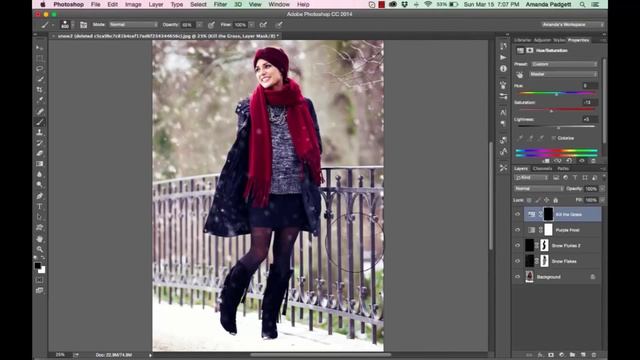Select the Crop tool
This screenshot has height=360, width=640.
tap(40, 89)
